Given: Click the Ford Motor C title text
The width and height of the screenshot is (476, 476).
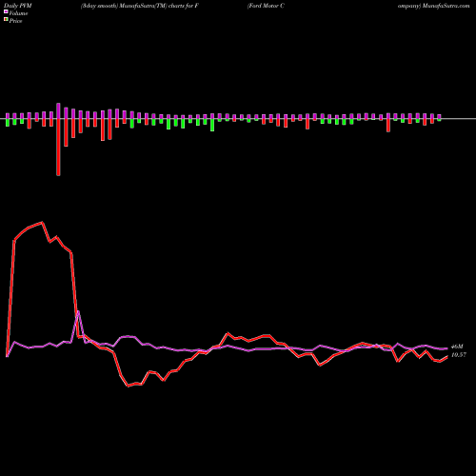Looking at the screenshot, I should point(266,6).
